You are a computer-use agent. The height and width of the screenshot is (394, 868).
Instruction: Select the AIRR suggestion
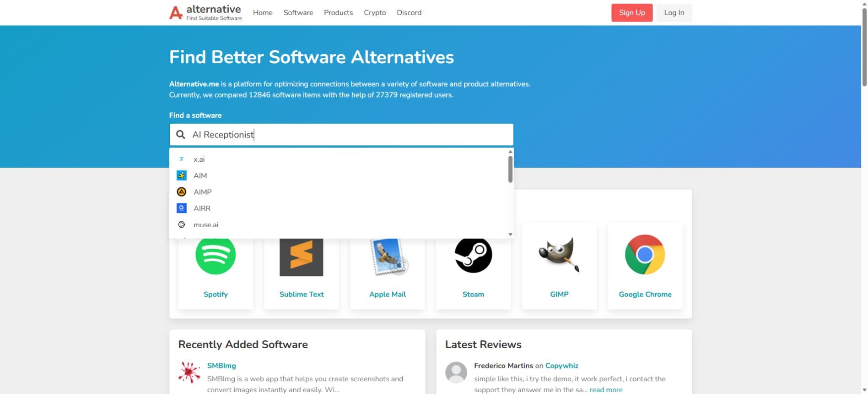[338, 208]
